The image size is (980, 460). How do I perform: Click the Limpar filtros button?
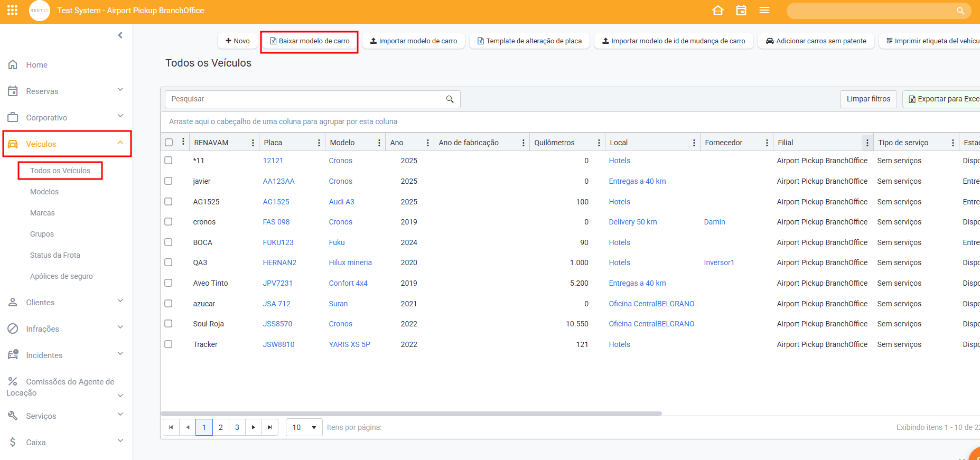868,99
